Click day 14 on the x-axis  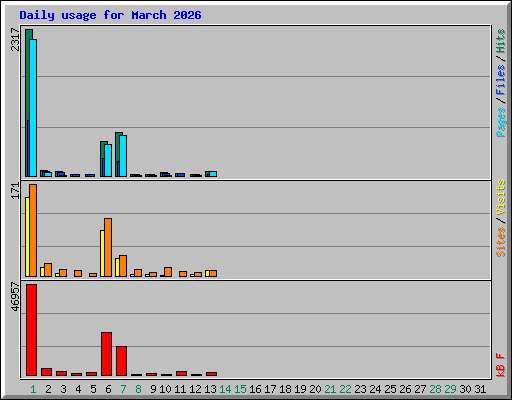225,389
